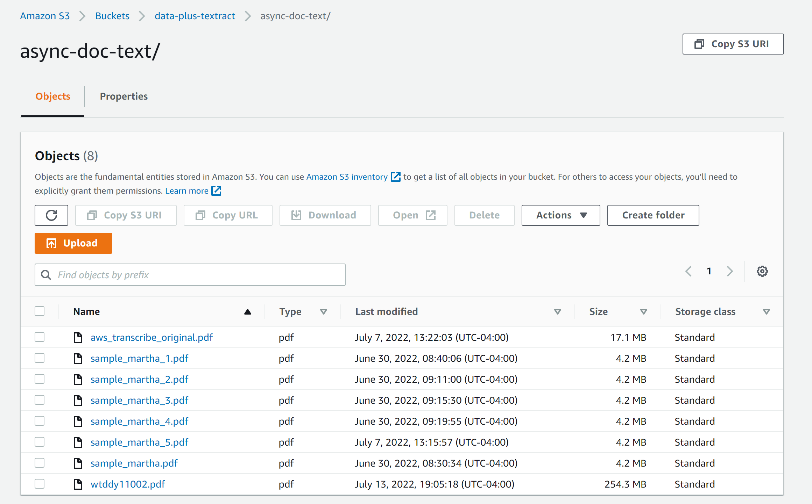Click Copy S3 URI button in objects toolbar
The width and height of the screenshot is (812, 504).
[x=126, y=215]
